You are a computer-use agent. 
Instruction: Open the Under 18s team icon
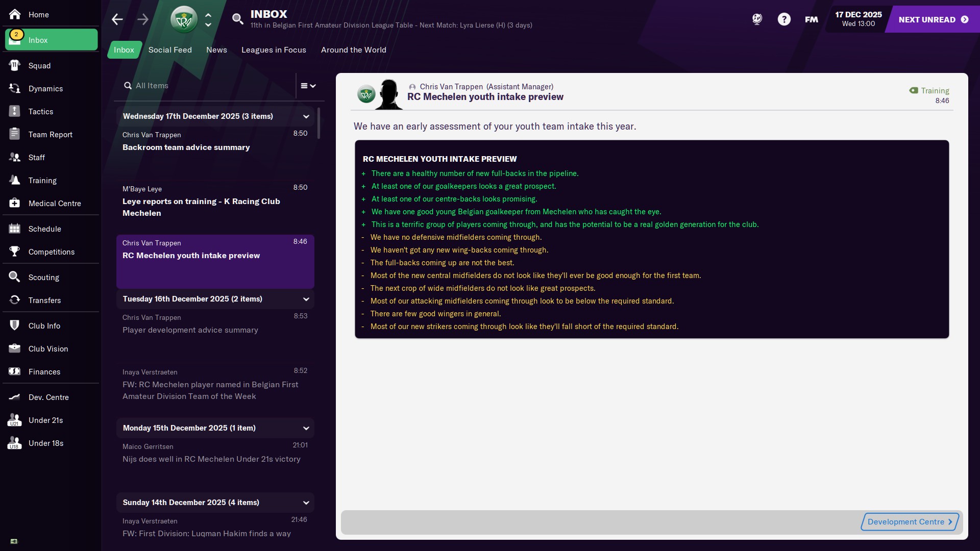14,443
